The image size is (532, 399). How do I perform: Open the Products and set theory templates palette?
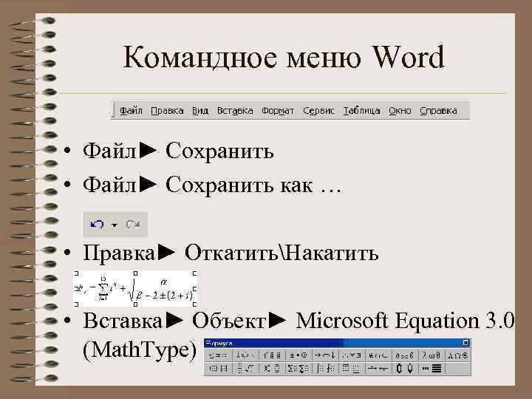tap(404, 368)
